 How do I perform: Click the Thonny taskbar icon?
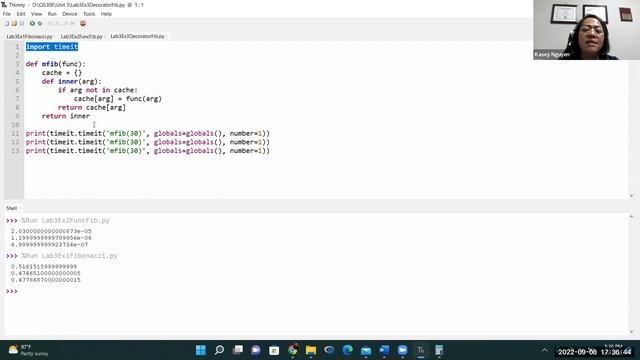point(421,350)
